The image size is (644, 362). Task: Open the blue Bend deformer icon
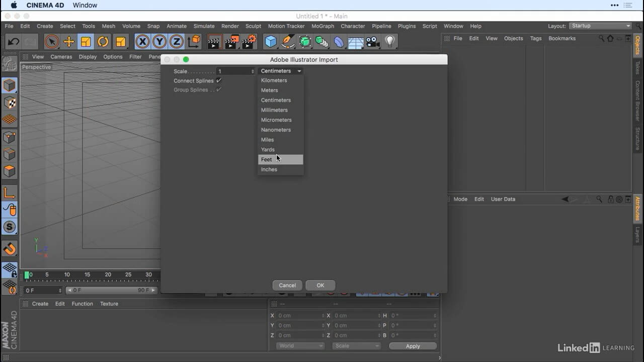[x=339, y=42]
